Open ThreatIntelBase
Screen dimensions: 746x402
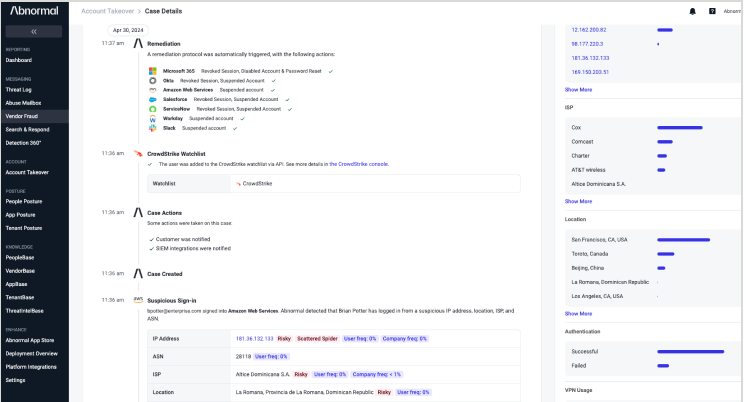pyautogui.click(x=25, y=311)
